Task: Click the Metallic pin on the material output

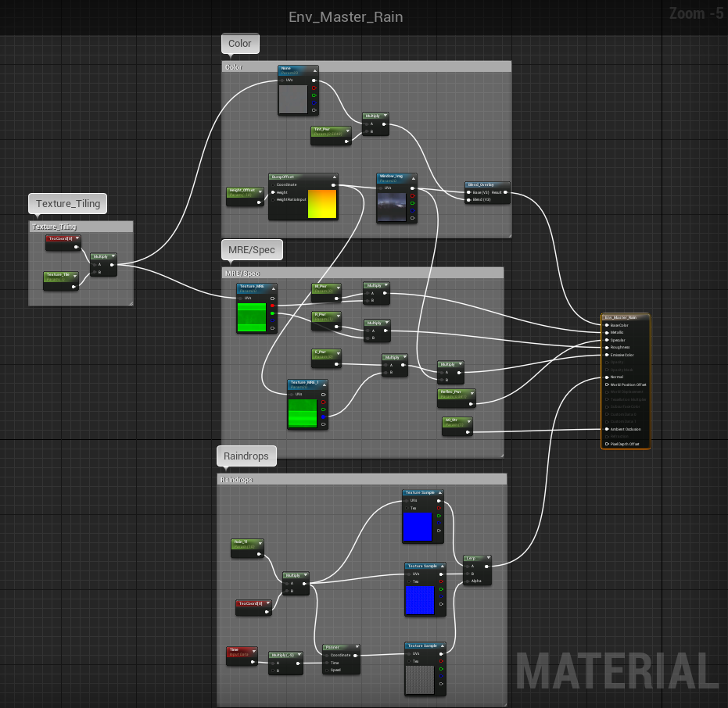Action: click(607, 333)
